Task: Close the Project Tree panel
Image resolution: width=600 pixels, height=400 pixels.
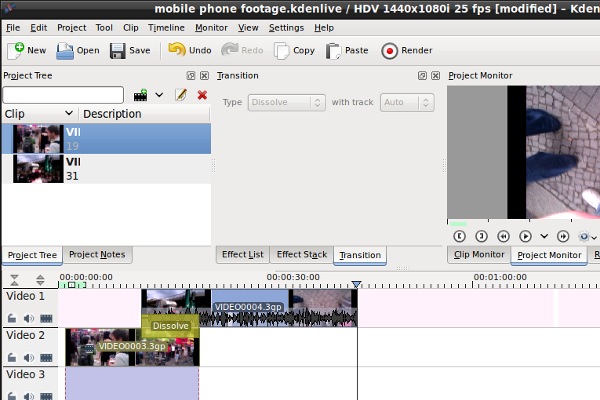Action: point(204,76)
